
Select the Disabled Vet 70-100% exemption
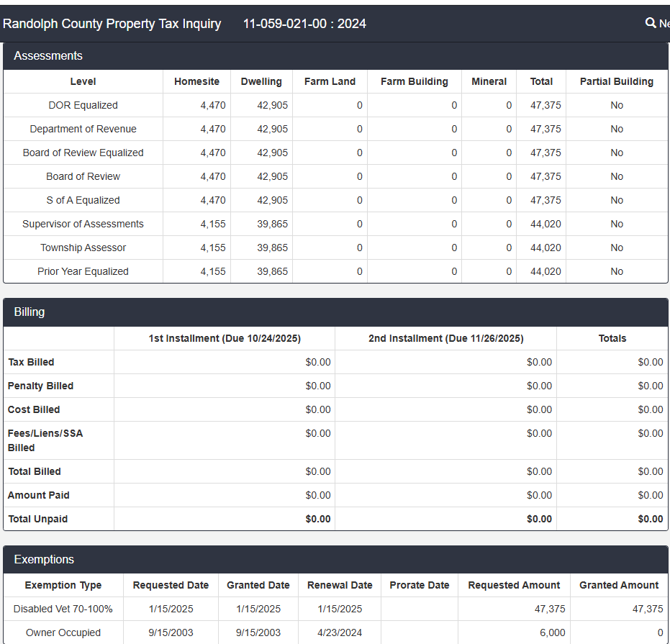63,609
